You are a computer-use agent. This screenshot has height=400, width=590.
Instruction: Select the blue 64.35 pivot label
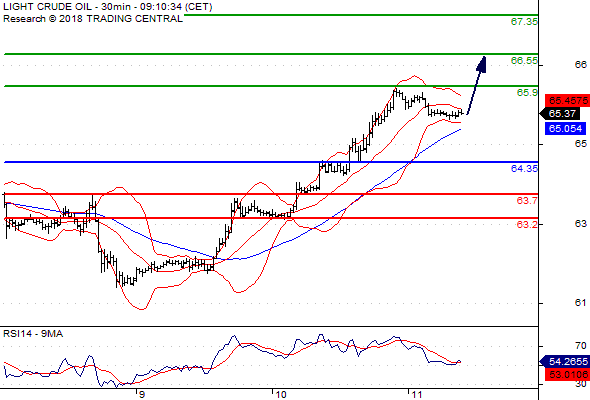point(524,169)
